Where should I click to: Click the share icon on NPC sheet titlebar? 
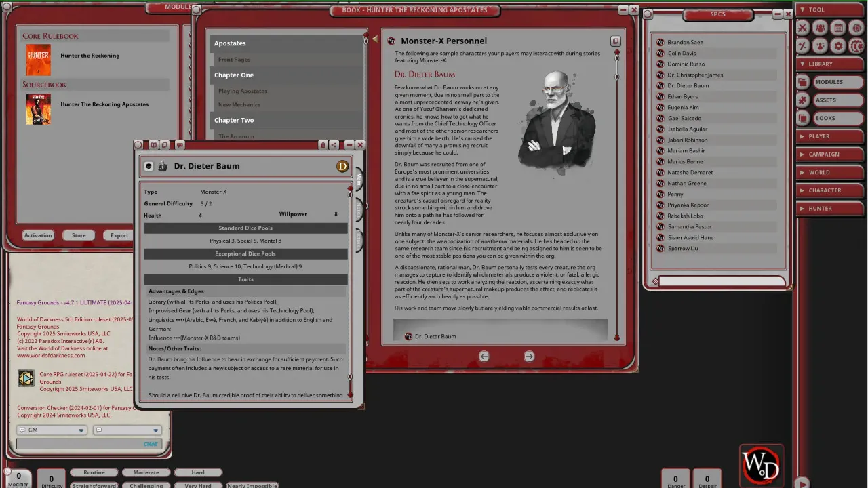[334, 145]
